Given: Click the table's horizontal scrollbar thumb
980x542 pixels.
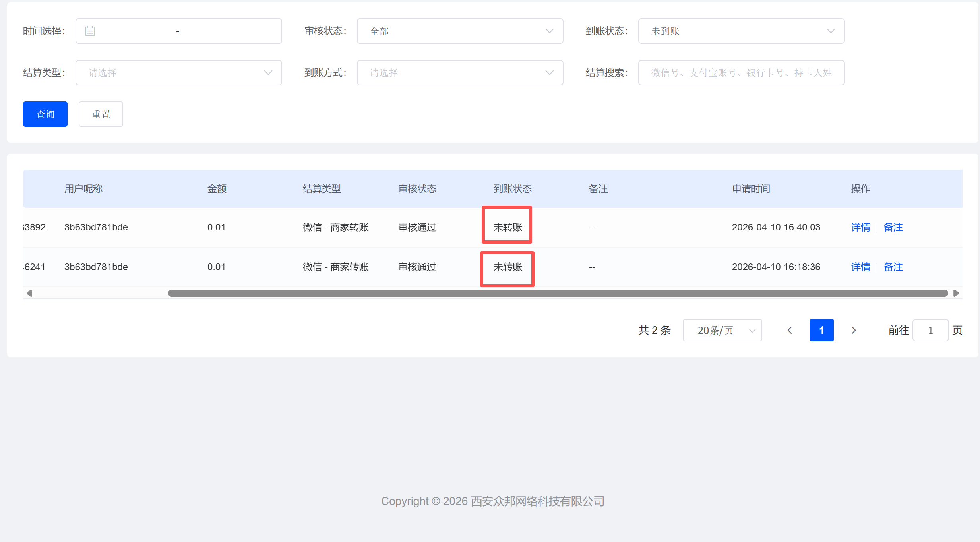Looking at the screenshot, I should [x=558, y=293].
